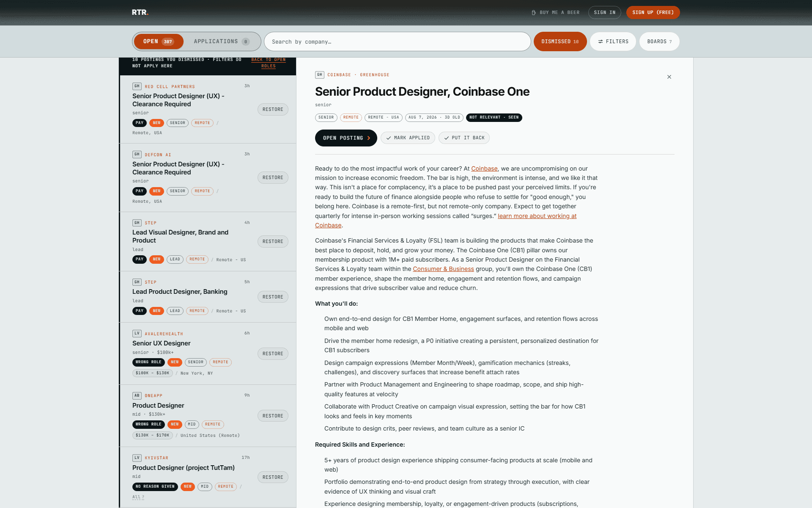812x508 pixels.
Task: Click the GH badge on Lead Visual Designer card
Action: pyautogui.click(x=137, y=223)
